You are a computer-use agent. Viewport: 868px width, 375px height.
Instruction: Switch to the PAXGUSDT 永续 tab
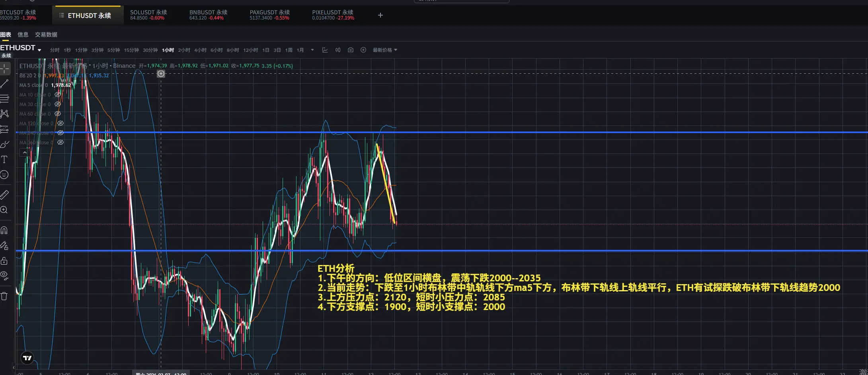[269, 15]
